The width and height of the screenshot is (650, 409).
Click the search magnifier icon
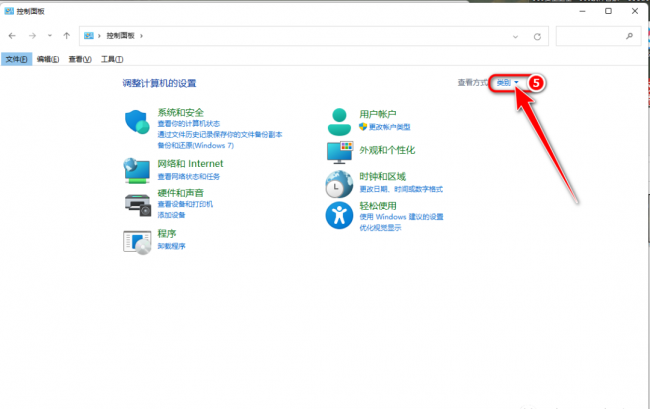pyautogui.click(x=629, y=36)
